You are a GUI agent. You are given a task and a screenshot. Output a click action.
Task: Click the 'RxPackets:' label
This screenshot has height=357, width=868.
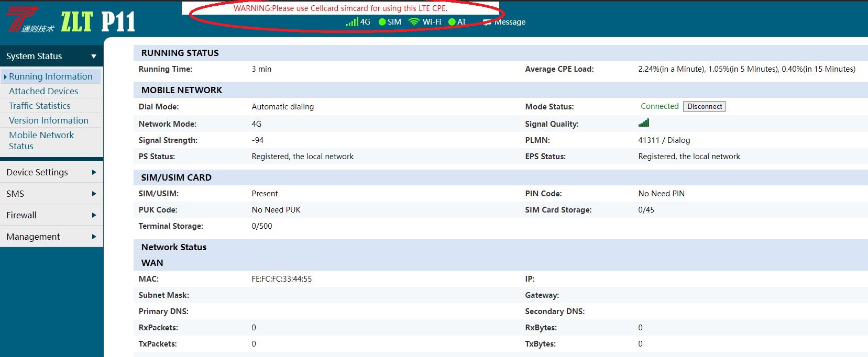158,328
